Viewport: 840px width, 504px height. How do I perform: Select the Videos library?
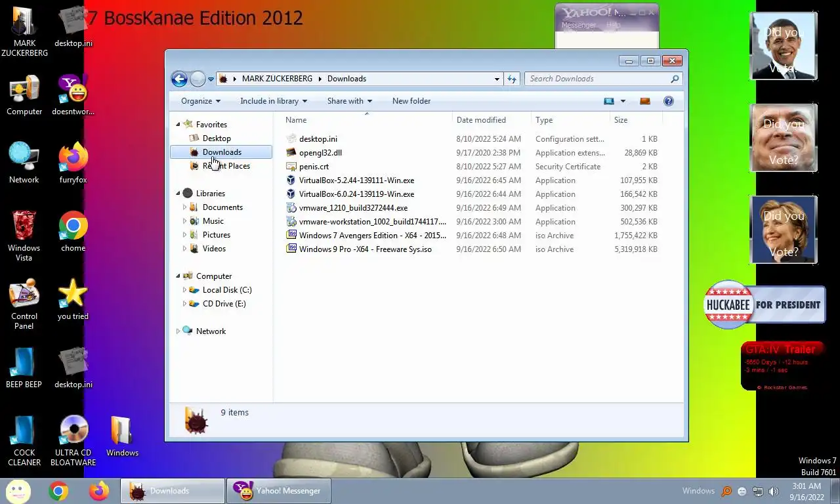point(214,249)
